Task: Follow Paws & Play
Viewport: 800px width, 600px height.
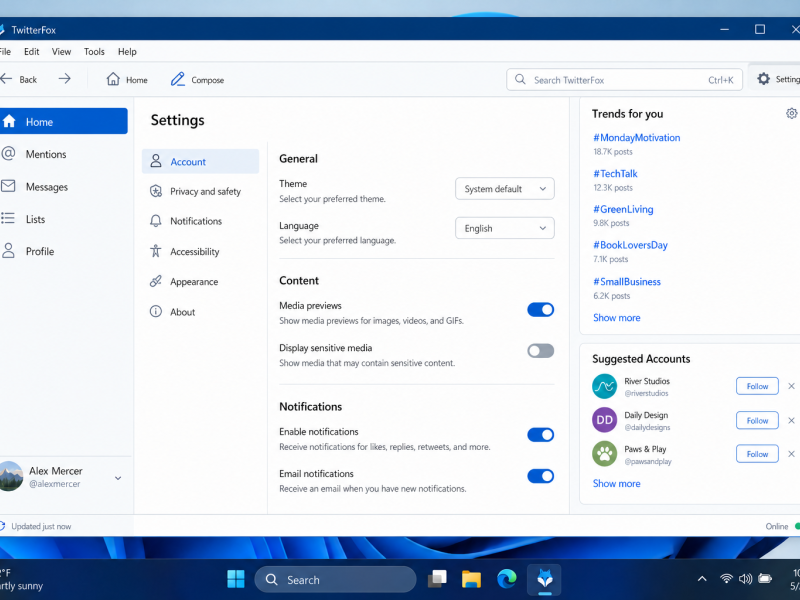Action: [757, 454]
